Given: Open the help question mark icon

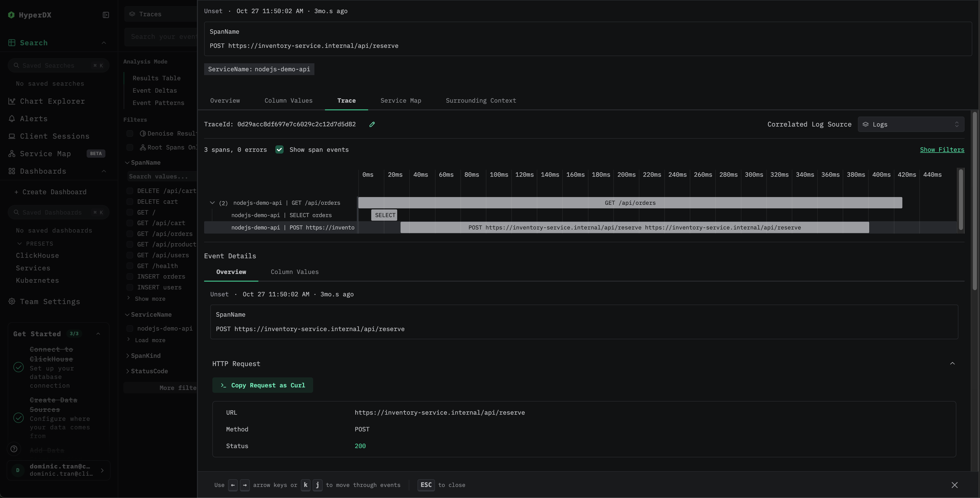Looking at the screenshot, I should [14, 449].
